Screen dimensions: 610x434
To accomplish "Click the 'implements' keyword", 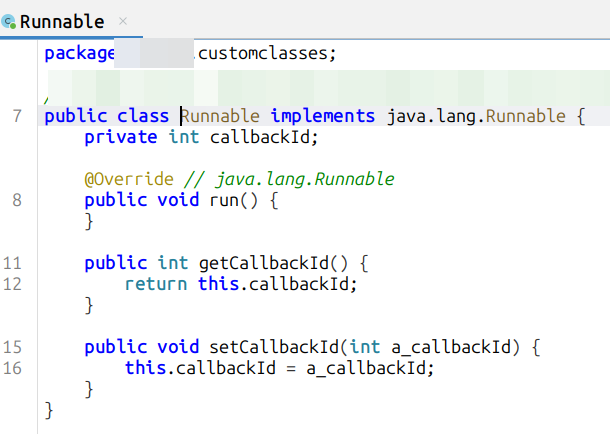I will 323,116.
